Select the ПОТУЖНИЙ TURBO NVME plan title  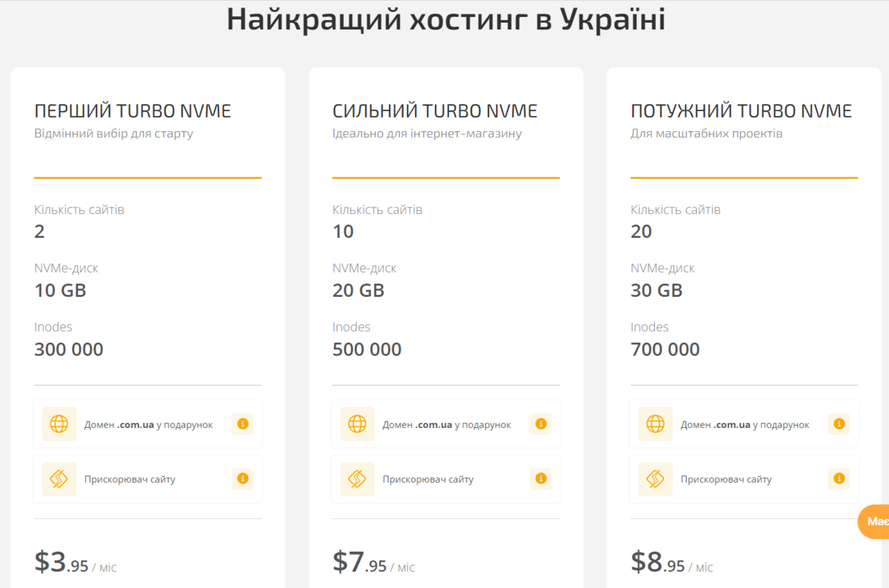tap(741, 111)
